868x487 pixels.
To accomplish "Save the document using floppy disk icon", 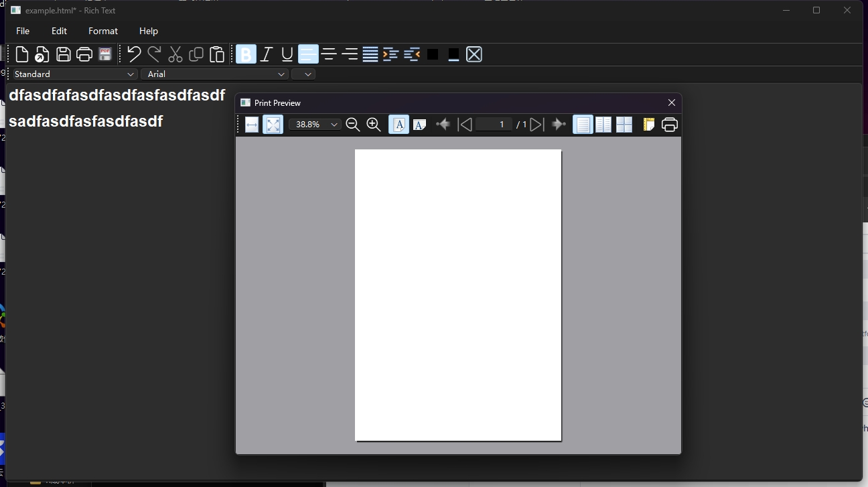I will (64, 54).
